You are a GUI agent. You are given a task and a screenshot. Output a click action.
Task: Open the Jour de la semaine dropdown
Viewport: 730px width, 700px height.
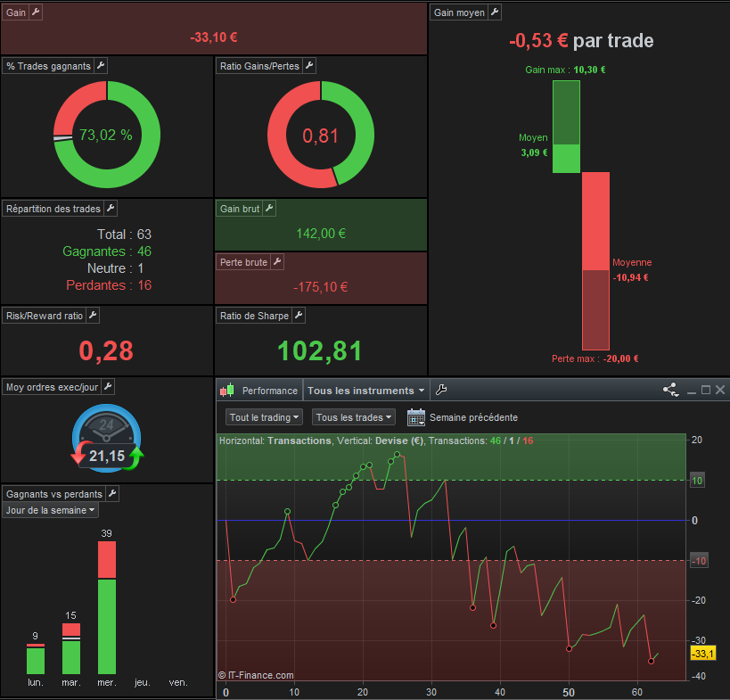click(x=50, y=510)
